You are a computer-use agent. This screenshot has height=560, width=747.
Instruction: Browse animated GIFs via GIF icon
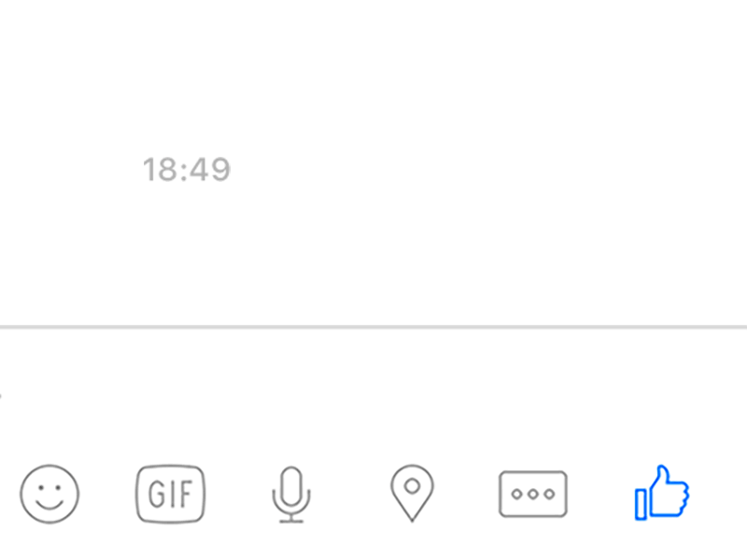coord(171,494)
